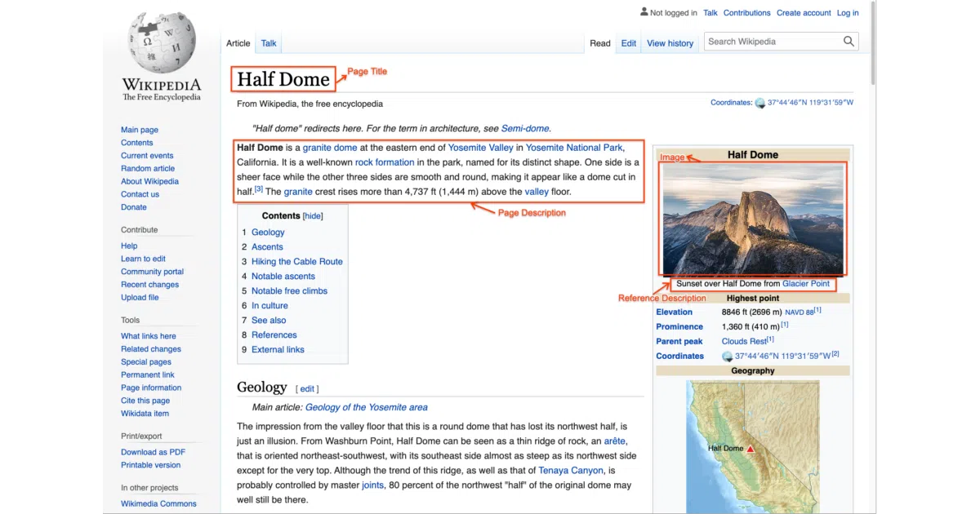Open the Edit tab

[x=628, y=43]
